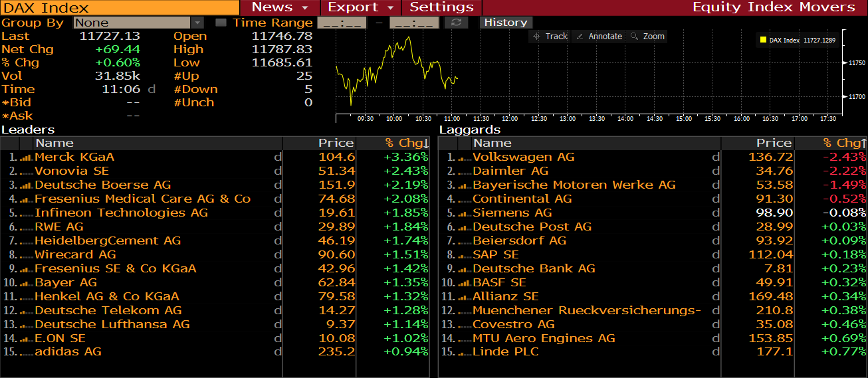Open Wirecard AG in Leaders list
This screenshot has width=868, height=378.
point(75,254)
